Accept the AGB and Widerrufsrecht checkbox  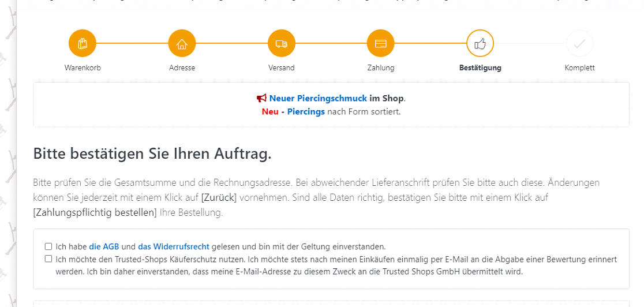coord(48,246)
